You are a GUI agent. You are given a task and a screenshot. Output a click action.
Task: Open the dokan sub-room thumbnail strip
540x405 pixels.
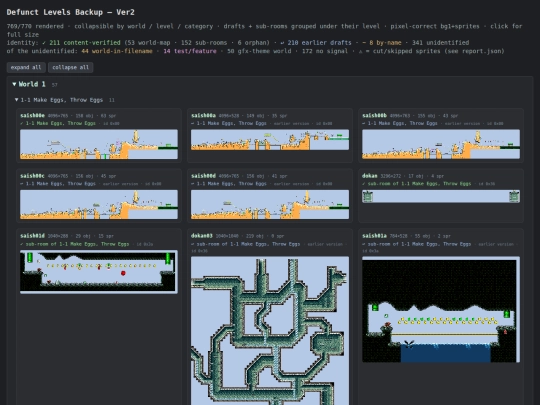point(441,196)
